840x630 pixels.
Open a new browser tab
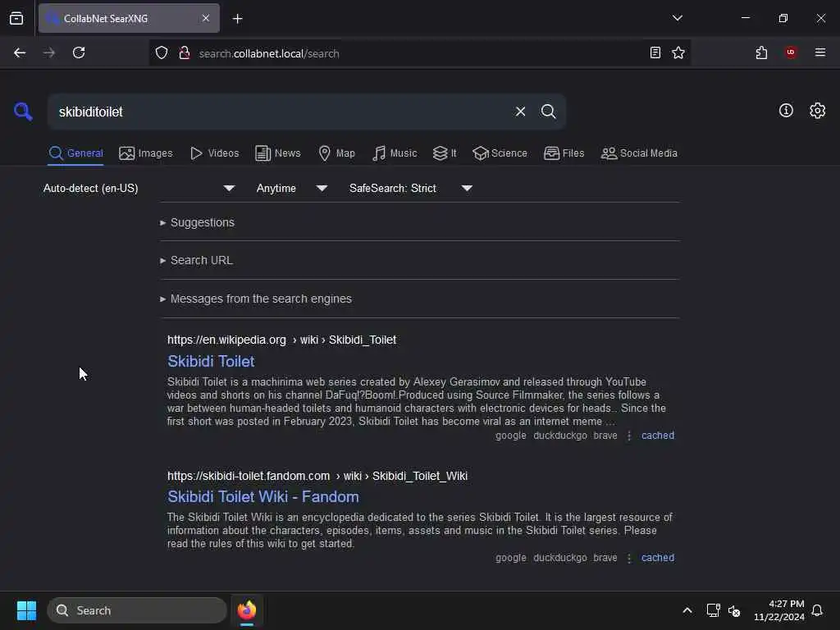237,19
